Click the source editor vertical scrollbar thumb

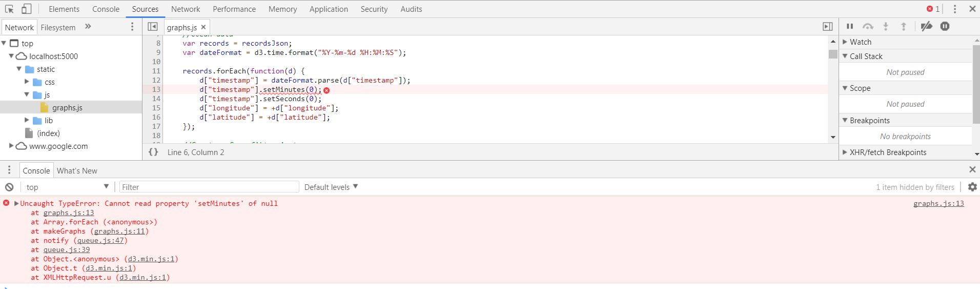(833, 54)
